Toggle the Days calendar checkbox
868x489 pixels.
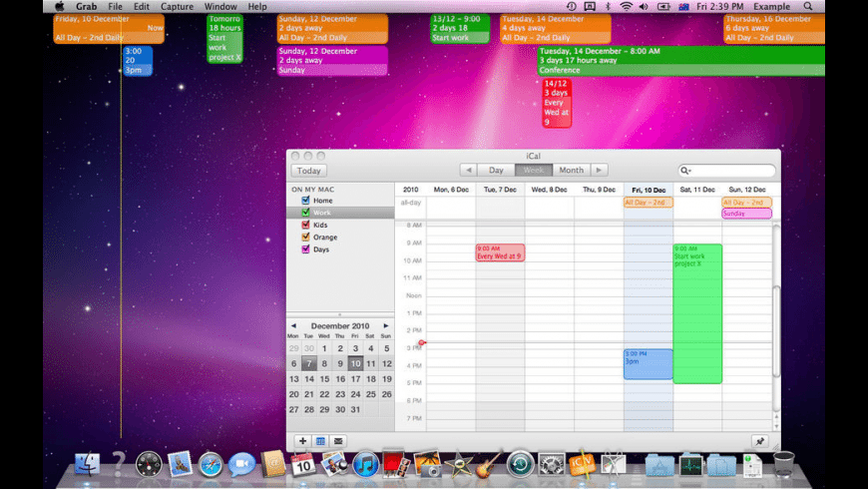[305, 249]
